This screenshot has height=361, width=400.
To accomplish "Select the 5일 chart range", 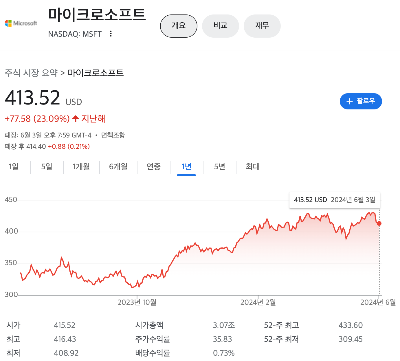I will (47, 166).
